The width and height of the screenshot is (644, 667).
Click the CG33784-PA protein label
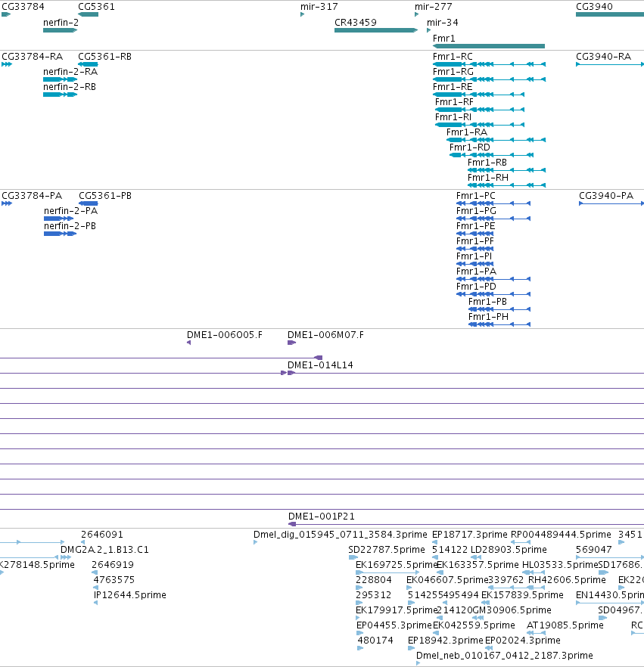tap(32, 196)
